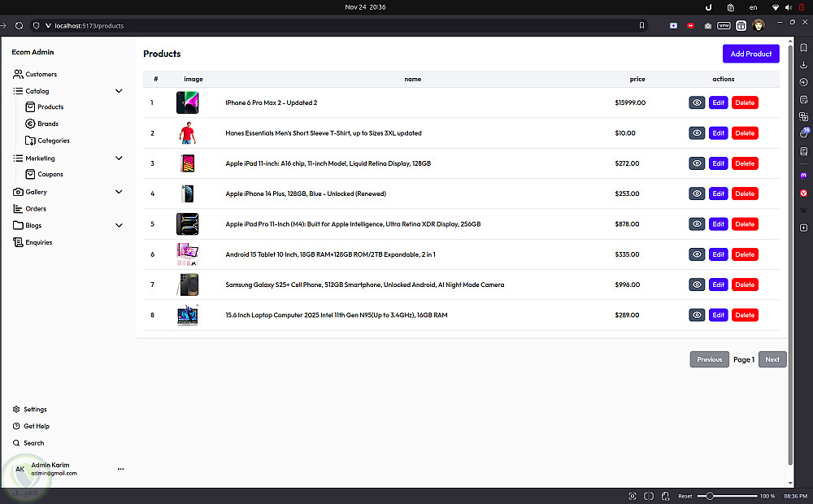Viewport: 813px width, 504px height.
Task: Open the Coupons sidebar item
Action: point(45,174)
